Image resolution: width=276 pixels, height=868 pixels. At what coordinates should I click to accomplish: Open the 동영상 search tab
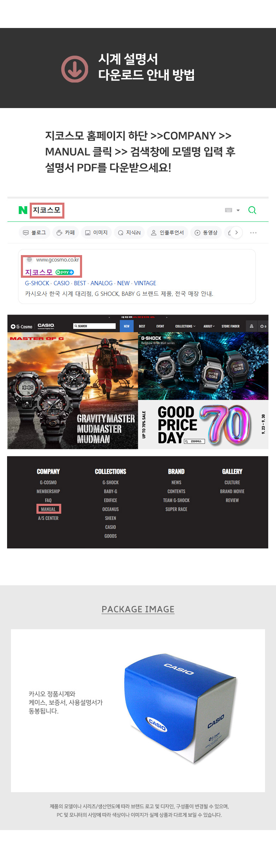(x=206, y=232)
